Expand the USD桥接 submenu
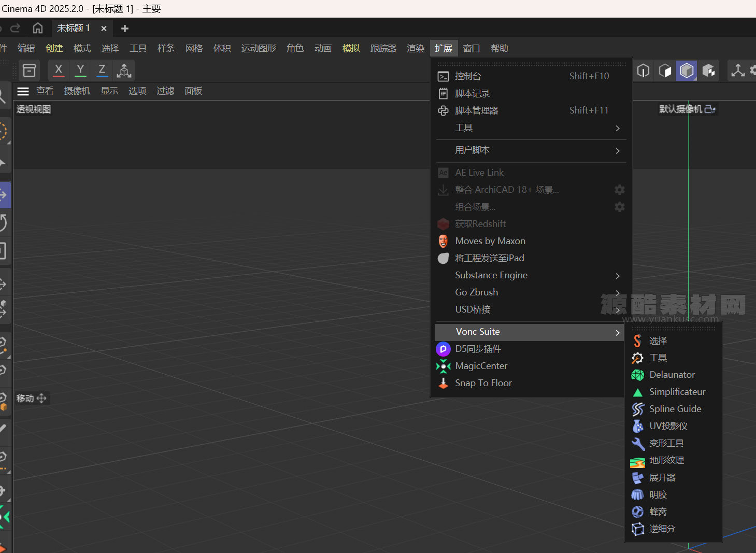 coord(617,309)
